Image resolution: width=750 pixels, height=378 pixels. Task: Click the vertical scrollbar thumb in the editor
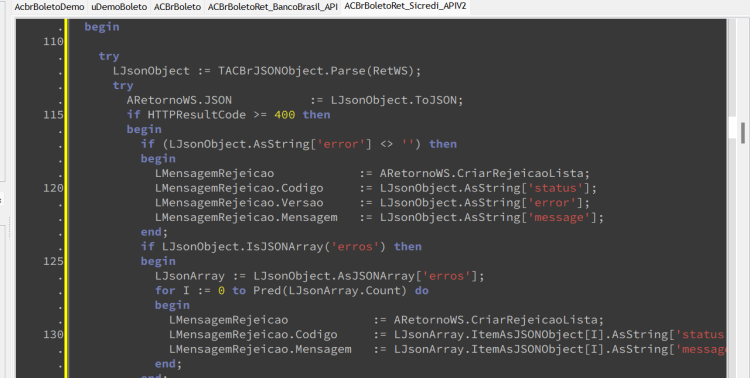(x=743, y=133)
